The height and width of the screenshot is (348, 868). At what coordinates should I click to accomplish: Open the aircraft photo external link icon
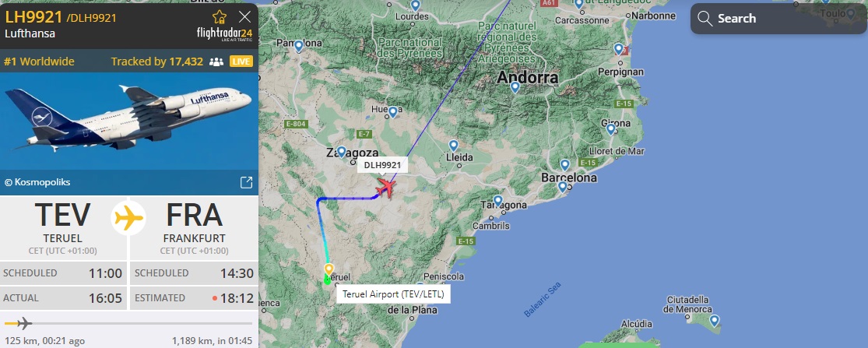(x=246, y=183)
